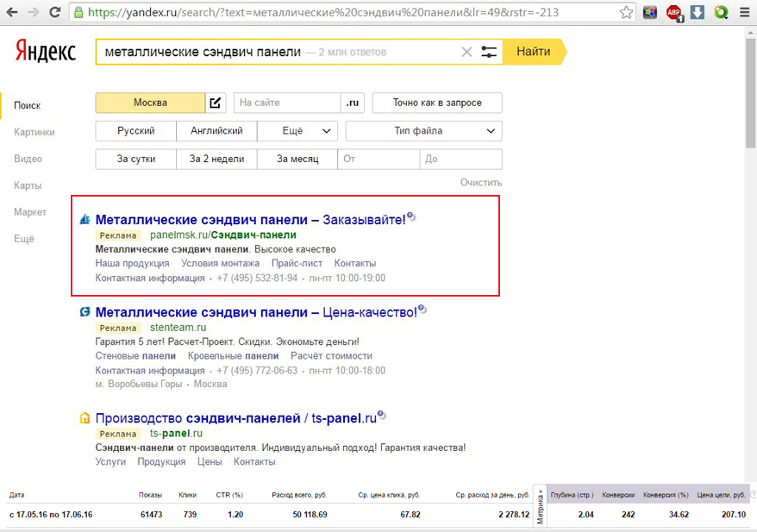757x532 pixels.
Task: Switch to Картинки search section
Action: 34,132
